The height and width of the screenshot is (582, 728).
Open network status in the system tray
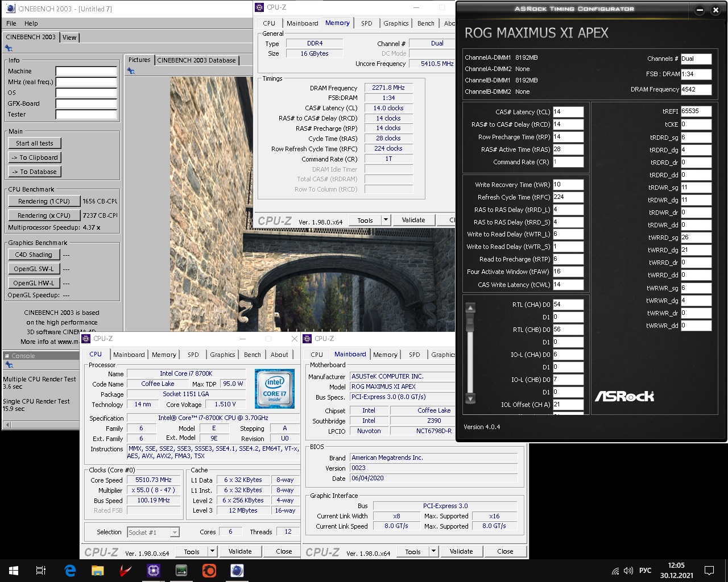pyautogui.click(x=615, y=571)
